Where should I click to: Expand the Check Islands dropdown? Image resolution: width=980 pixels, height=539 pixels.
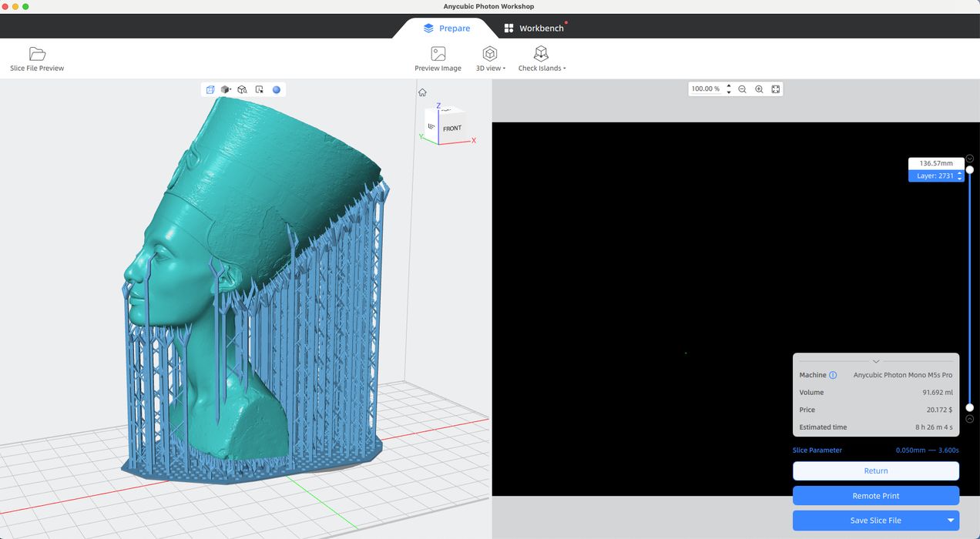(x=542, y=59)
